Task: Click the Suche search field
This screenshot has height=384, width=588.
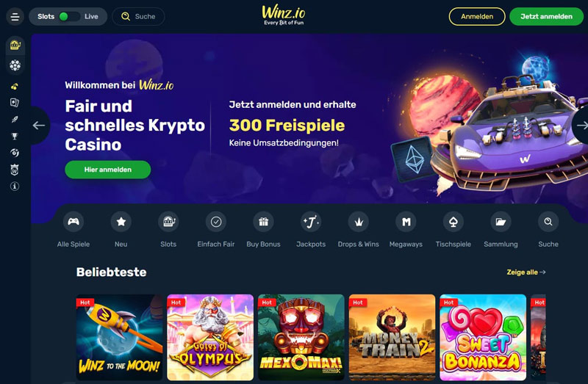Action: pos(138,16)
